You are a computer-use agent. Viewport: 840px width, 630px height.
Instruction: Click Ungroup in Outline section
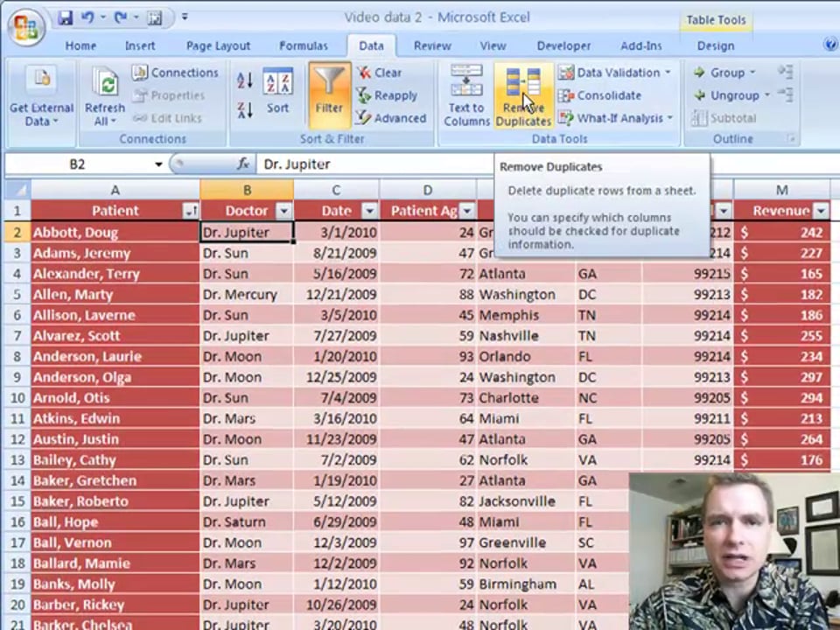pyautogui.click(x=731, y=95)
